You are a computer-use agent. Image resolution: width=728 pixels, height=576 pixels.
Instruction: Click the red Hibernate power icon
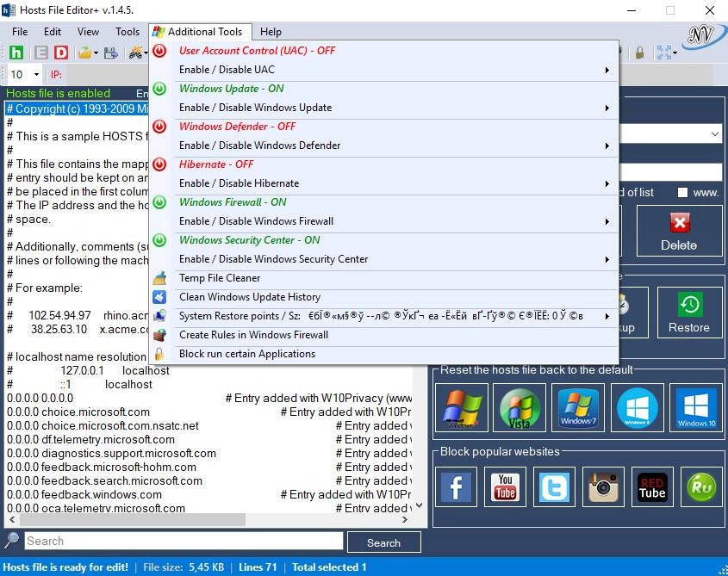pos(159,164)
